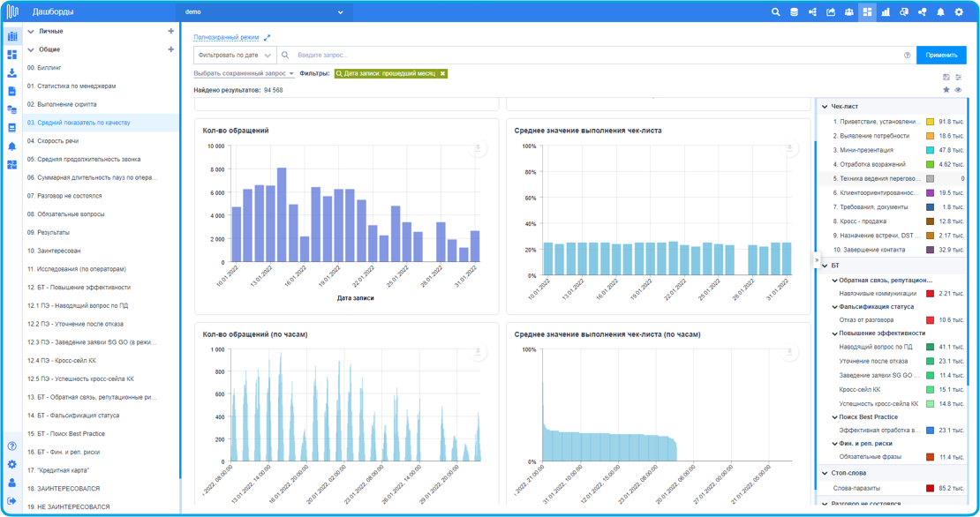Click download icon in left sidebar
Screen dimensions: 980x517
coord(12,73)
